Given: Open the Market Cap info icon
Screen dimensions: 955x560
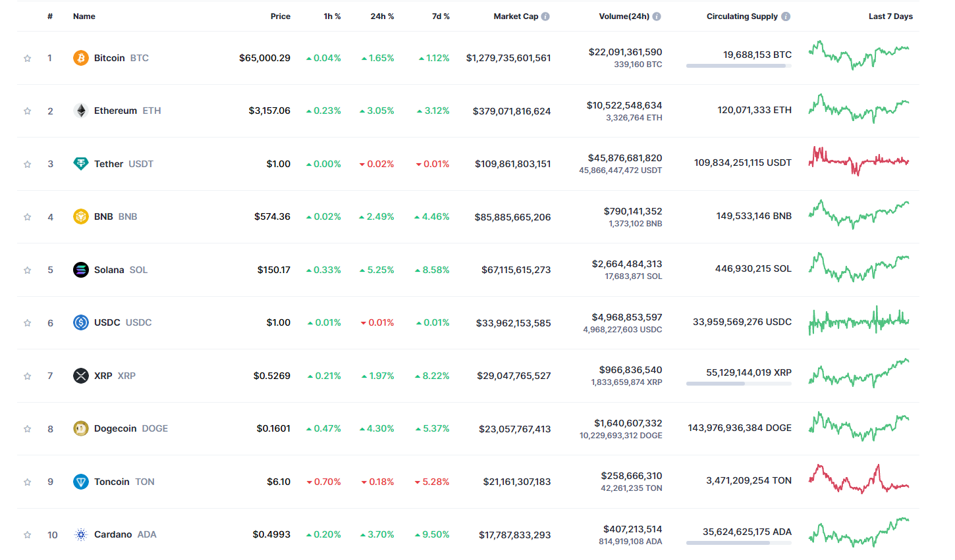Looking at the screenshot, I should [545, 16].
